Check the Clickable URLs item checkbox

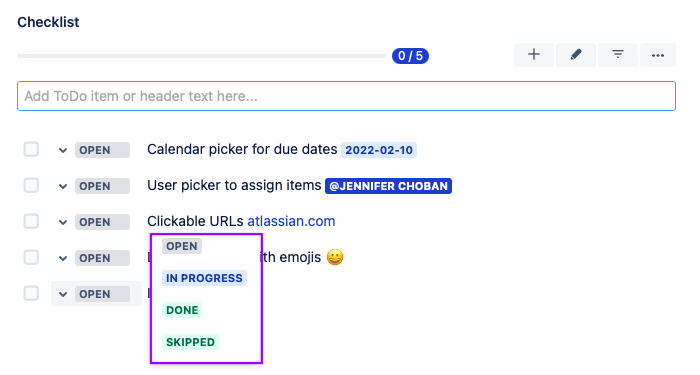pyautogui.click(x=31, y=221)
